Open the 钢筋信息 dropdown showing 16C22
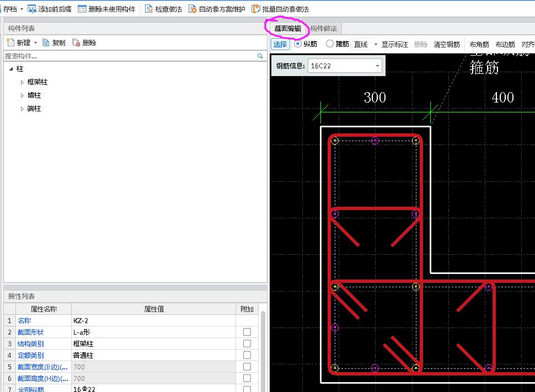The width and height of the screenshot is (535, 392). 378,66
